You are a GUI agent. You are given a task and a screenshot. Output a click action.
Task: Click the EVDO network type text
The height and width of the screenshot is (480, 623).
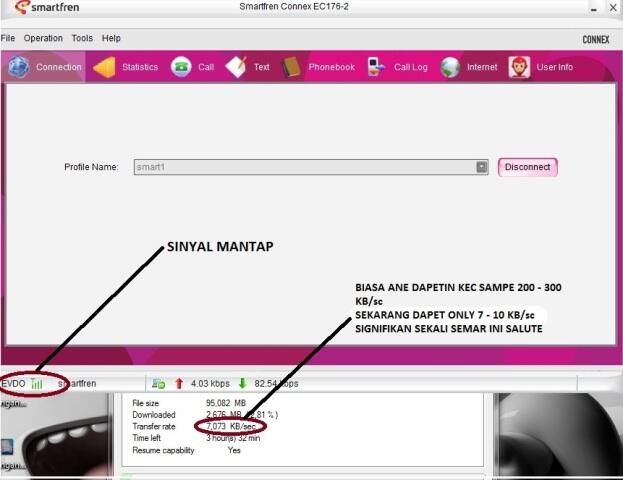pos(13,383)
